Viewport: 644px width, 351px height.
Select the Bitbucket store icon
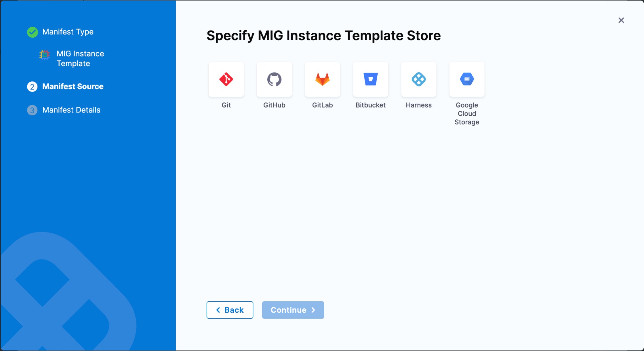point(370,79)
